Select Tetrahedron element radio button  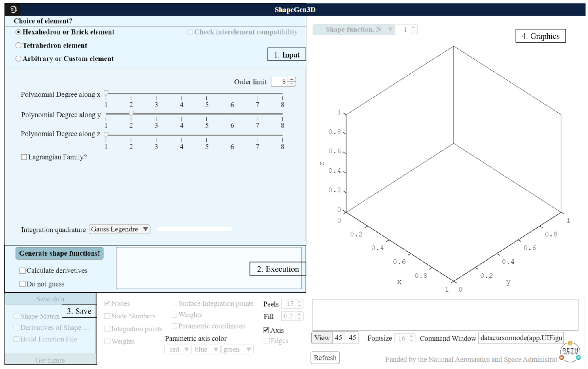(18, 45)
